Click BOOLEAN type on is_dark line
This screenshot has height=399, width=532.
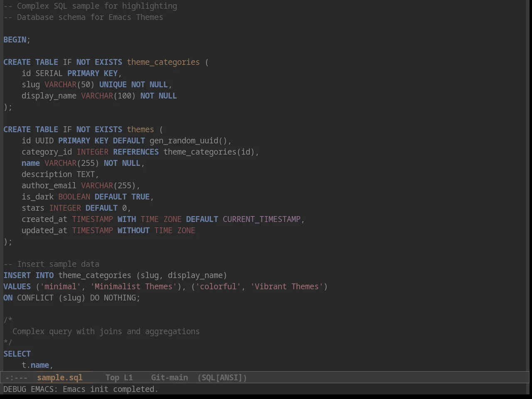(x=74, y=197)
